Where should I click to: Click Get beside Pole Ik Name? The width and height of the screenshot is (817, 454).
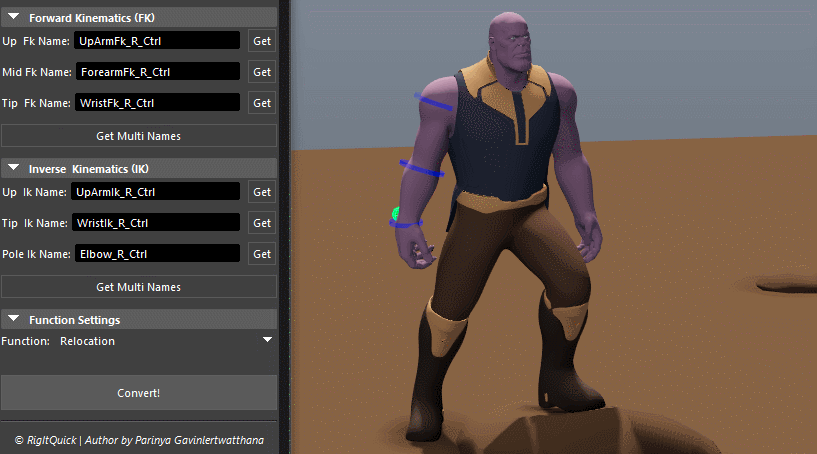(x=262, y=254)
